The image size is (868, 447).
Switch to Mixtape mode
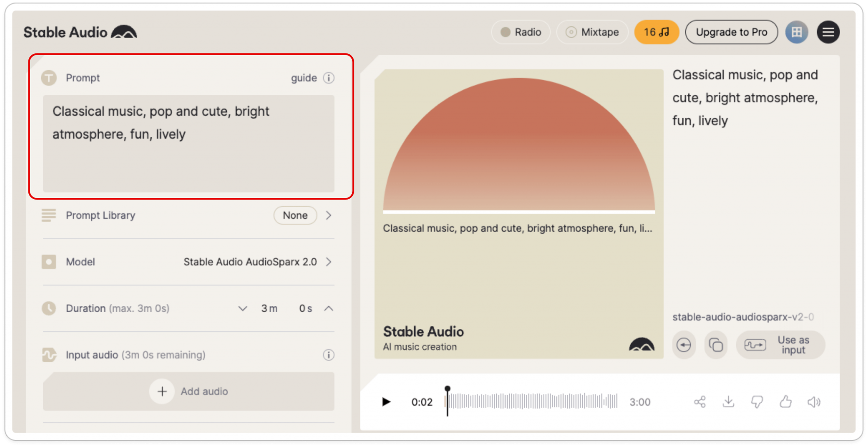click(x=592, y=32)
